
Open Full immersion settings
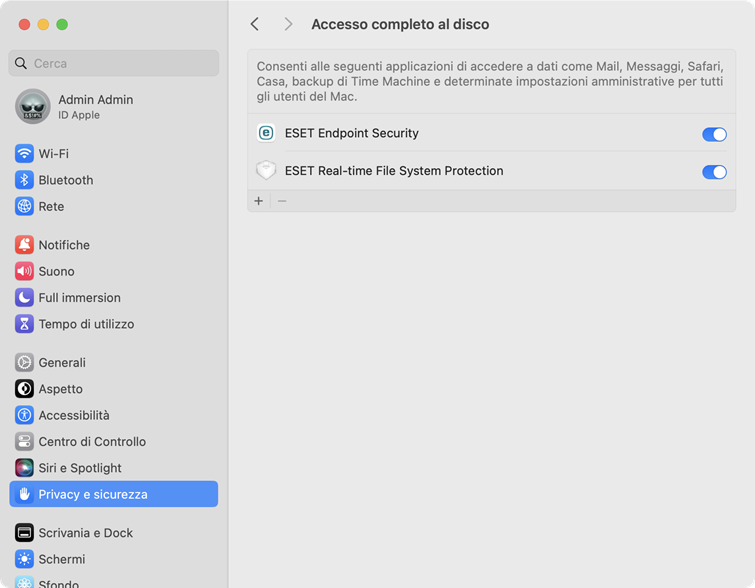click(x=114, y=298)
